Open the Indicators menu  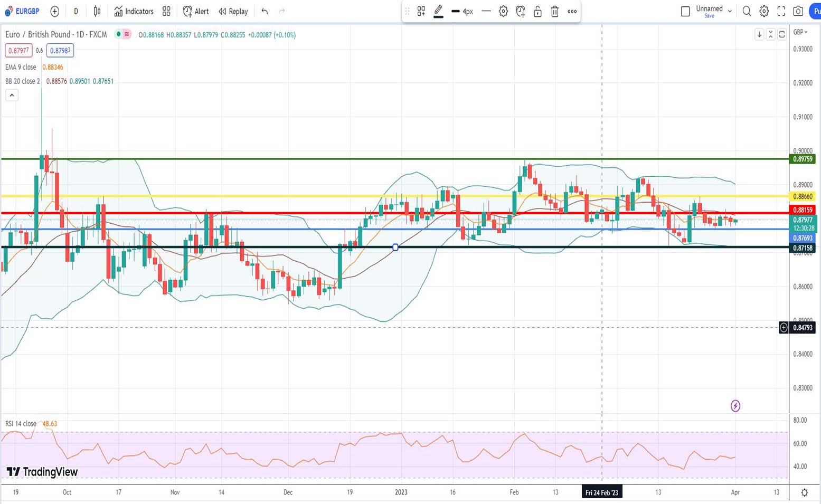tap(134, 11)
